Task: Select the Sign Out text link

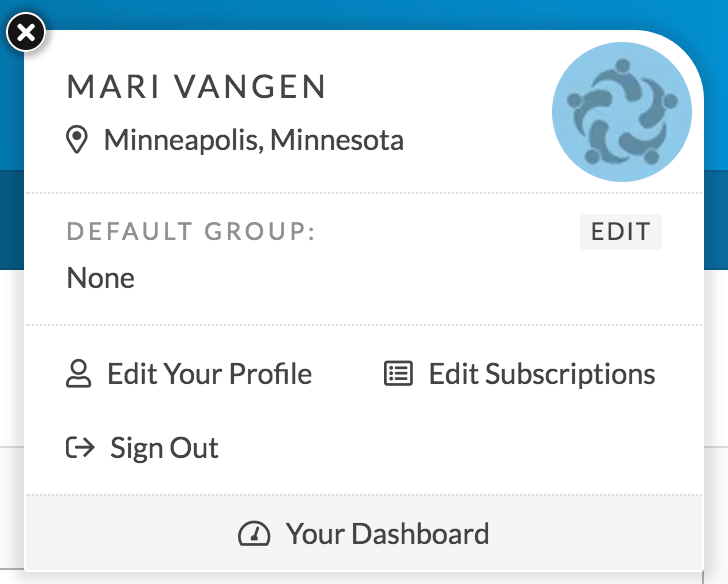Action: [164, 448]
